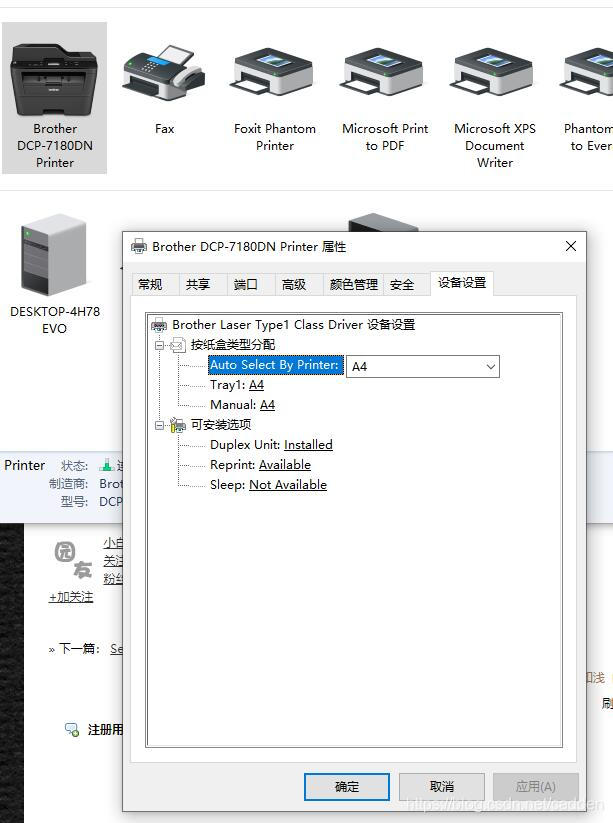The width and height of the screenshot is (613, 823).
Task: Close the printer properties dialog
Action: tap(571, 246)
